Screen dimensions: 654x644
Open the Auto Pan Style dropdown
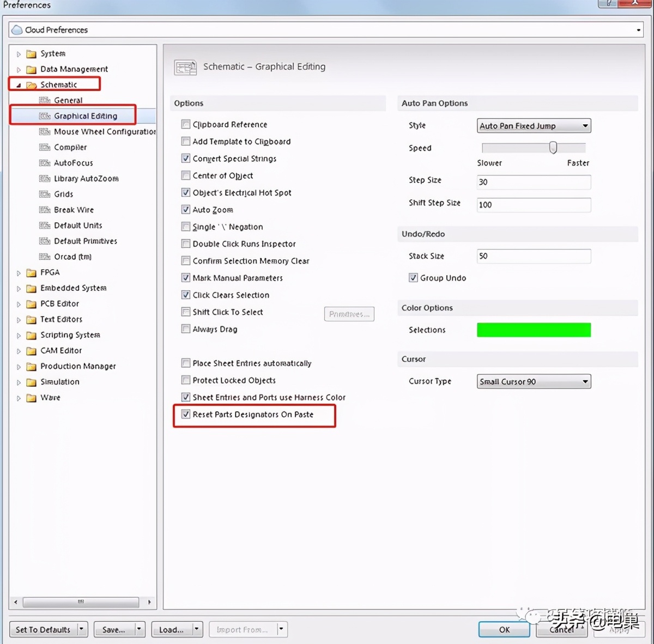534,126
